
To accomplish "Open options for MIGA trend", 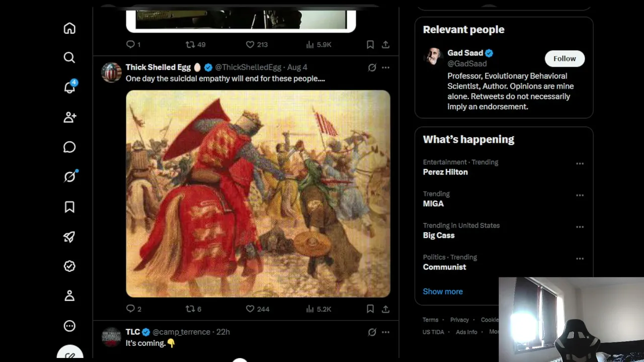I will [580, 195].
